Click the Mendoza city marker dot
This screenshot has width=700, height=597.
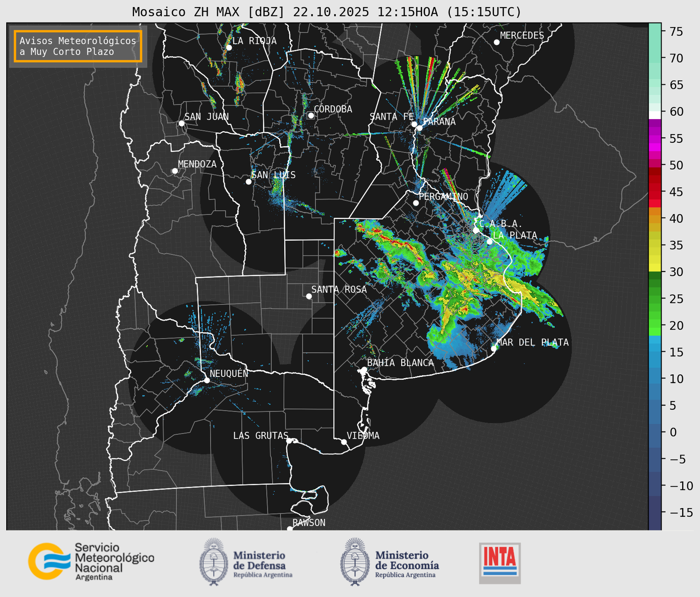[175, 171]
